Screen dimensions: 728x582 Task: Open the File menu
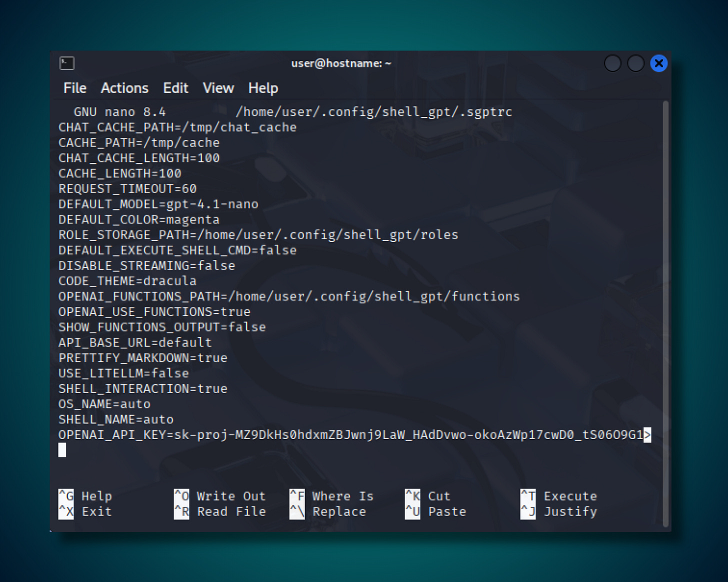coord(74,88)
